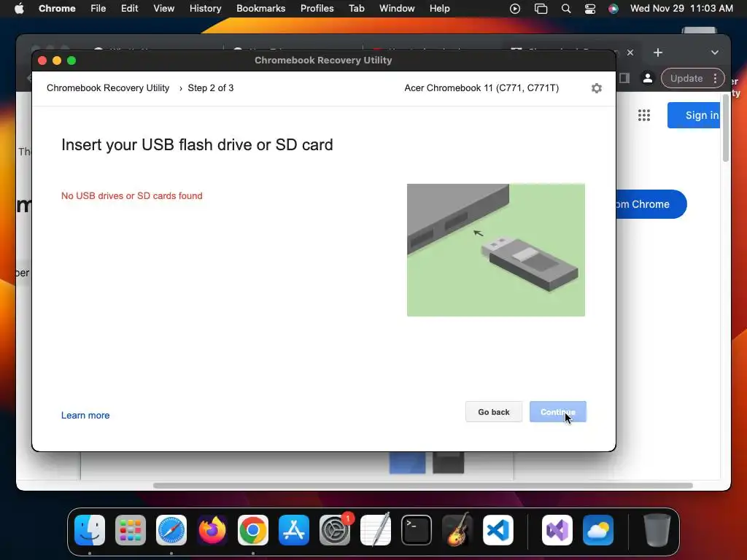Open Launchpad from the dock

[x=131, y=530]
